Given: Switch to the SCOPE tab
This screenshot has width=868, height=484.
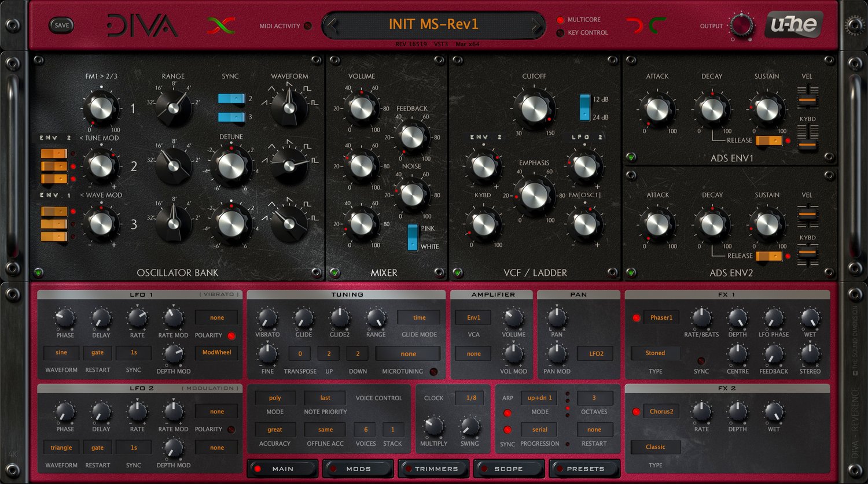Looking at the screenshot, I should coord(509,469).
